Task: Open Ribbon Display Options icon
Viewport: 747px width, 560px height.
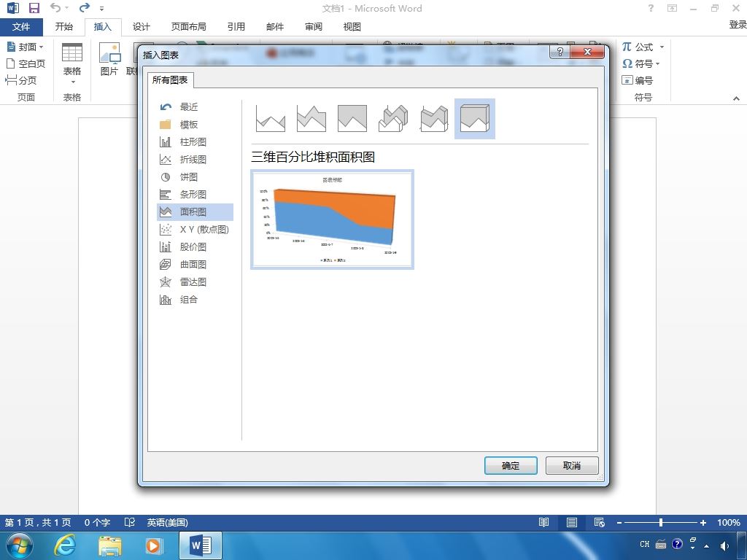Action: (672, 8)
